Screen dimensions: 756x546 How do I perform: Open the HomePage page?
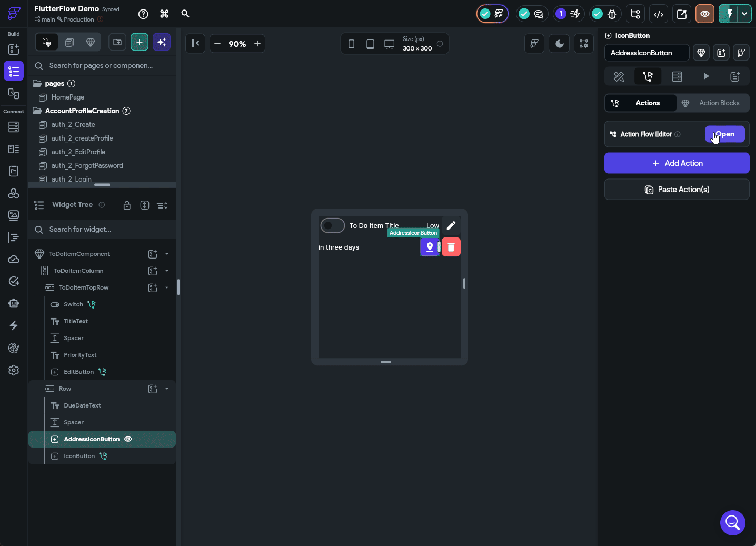68,97
